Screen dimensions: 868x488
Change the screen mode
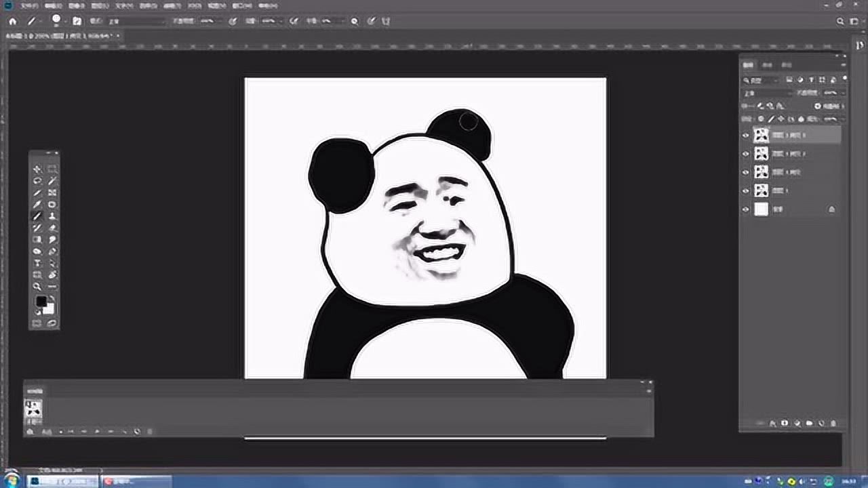[x=52, y=323]
